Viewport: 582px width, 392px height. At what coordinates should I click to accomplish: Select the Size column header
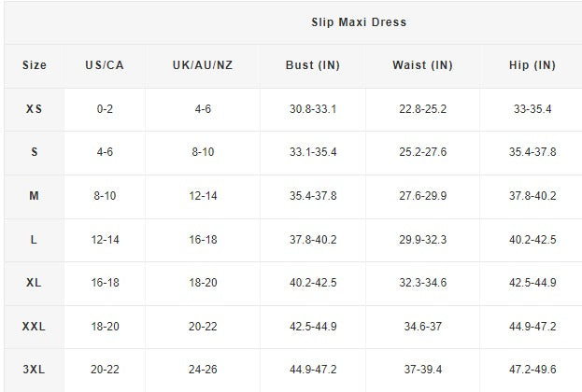click(34, 65)
